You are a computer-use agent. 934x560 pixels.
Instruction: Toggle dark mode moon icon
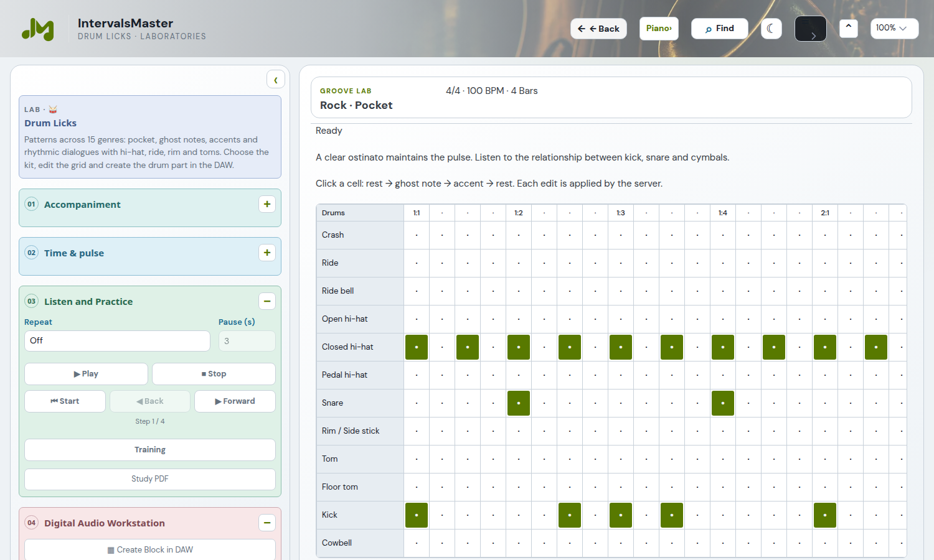pos(771,29)
